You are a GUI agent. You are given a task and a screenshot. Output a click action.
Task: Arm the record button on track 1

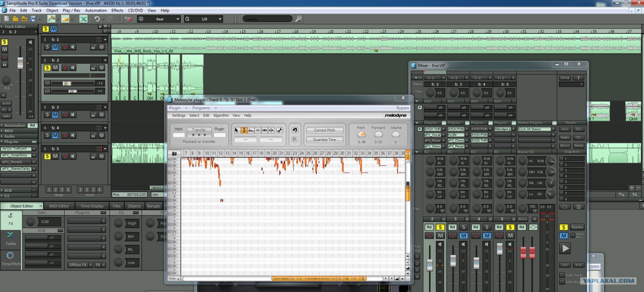(64, 47)
